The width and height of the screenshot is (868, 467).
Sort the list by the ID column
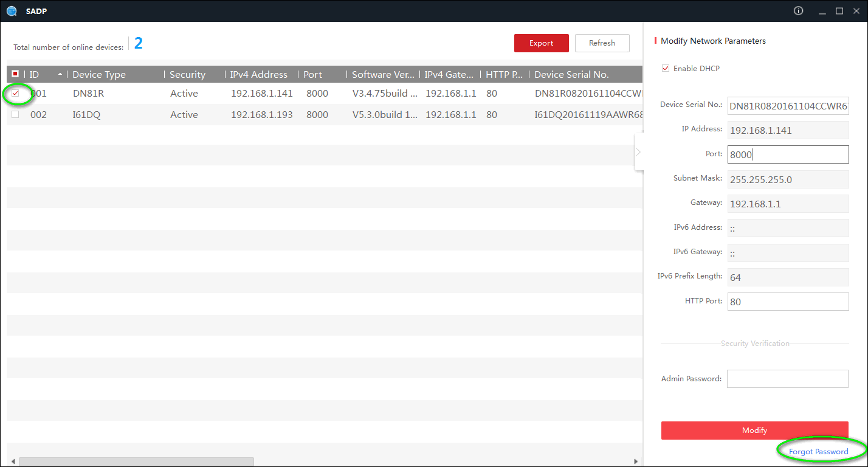click(x=35, y=74)
